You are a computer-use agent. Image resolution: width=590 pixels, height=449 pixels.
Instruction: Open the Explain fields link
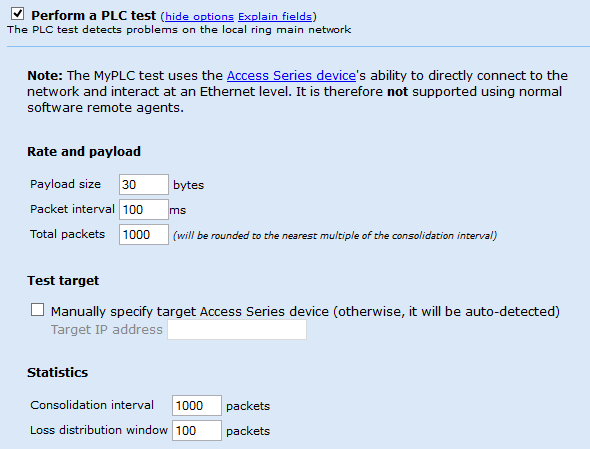coord(275,17)
